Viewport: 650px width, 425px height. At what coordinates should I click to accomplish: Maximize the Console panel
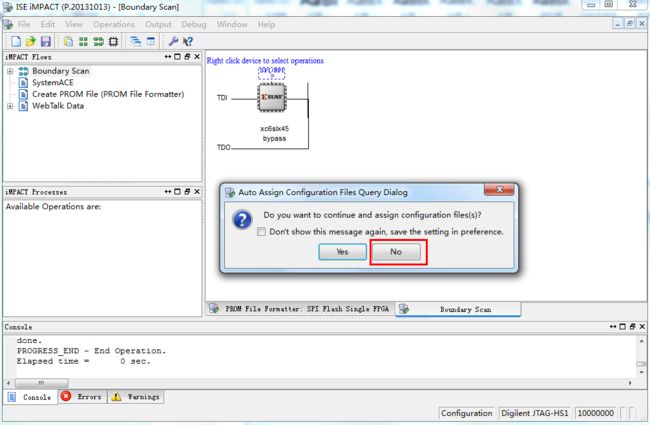[623, 327]
